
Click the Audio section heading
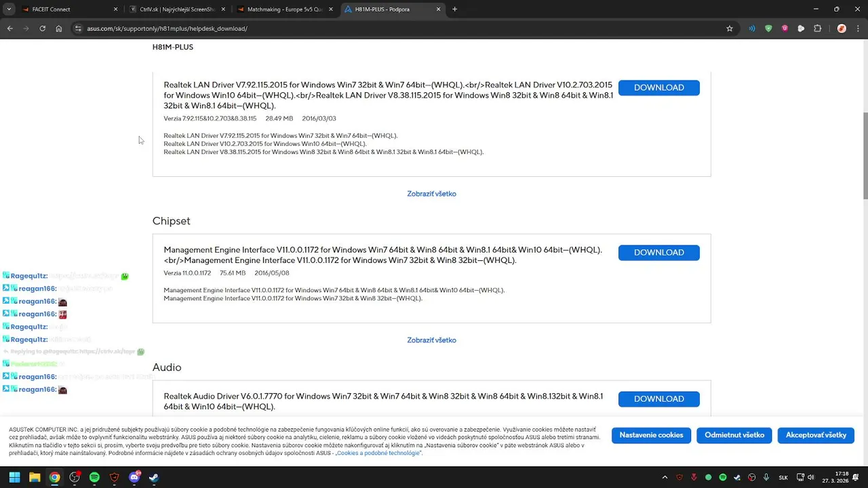pos(167,367)
